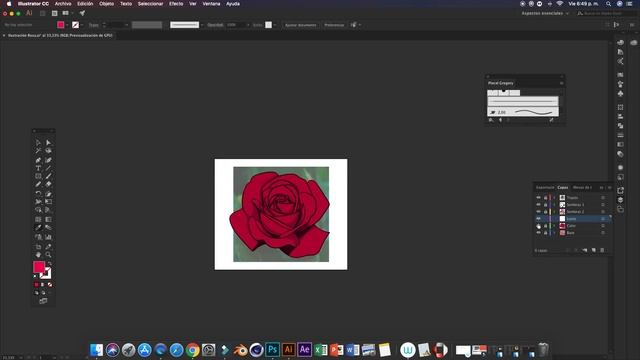Expand the Sombras 2 layer contents
The image size is (640, 360).
pyautogui.click(x=554, y=211)
